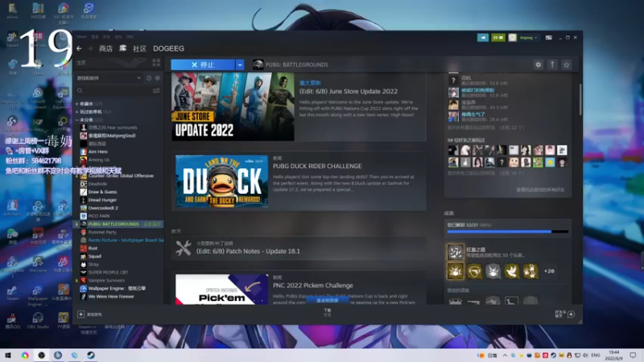Viewport: 644px width, 362px height.
Task: Select PUBG: BATTLEGROUNDS in library list
Action: pos(119,224)
